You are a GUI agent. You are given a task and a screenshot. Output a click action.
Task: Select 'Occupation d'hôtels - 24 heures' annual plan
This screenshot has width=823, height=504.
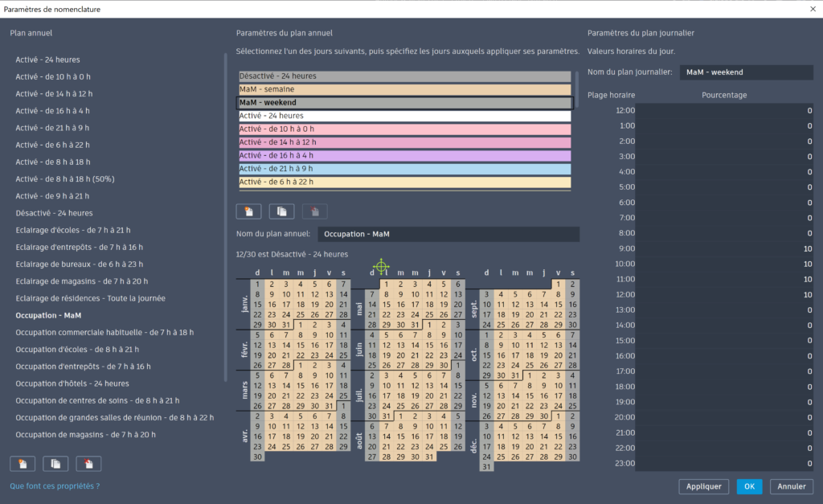click(72, 383)
